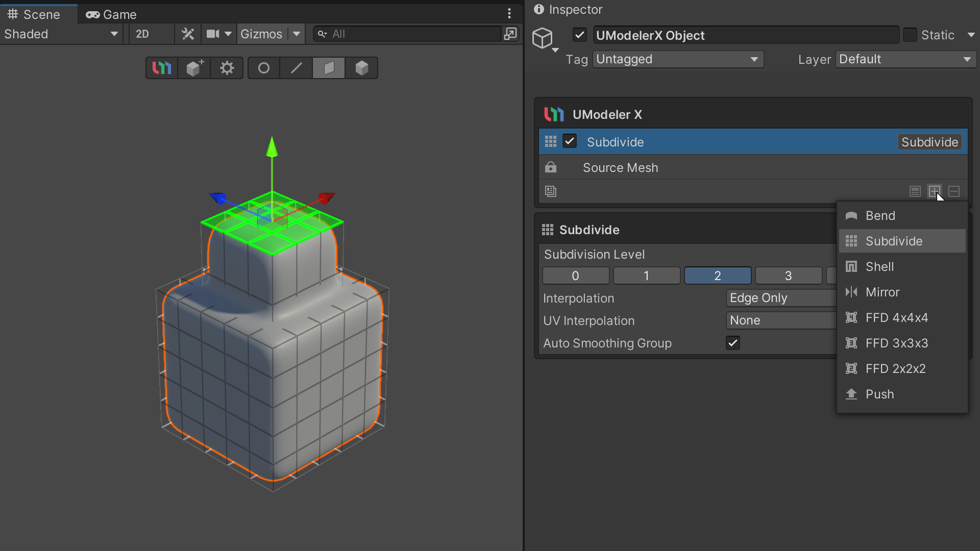Switch to the Game tab
This screenshot has width=980, height=551.
tap(111, 14)
